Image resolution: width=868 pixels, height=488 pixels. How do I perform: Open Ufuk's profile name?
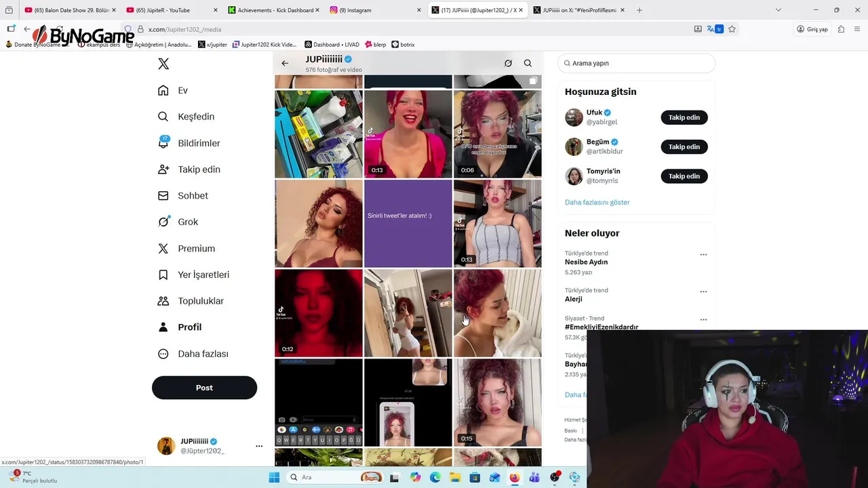[595, 113]
